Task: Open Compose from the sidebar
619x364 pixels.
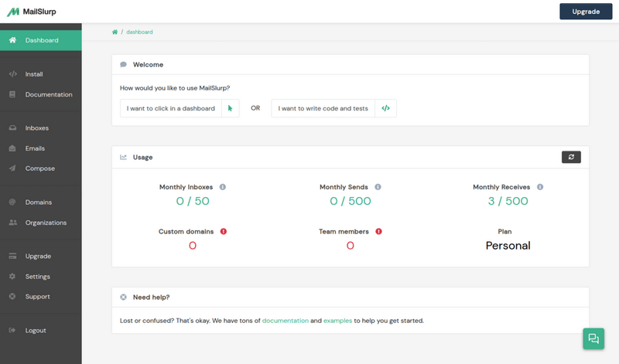Action: click(x=39, y=168)
